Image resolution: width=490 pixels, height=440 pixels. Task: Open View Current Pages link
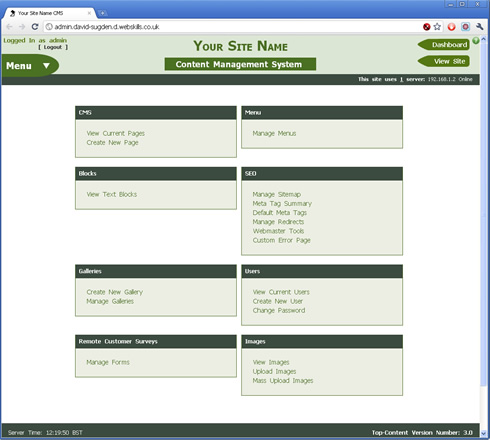click(116, 133)
